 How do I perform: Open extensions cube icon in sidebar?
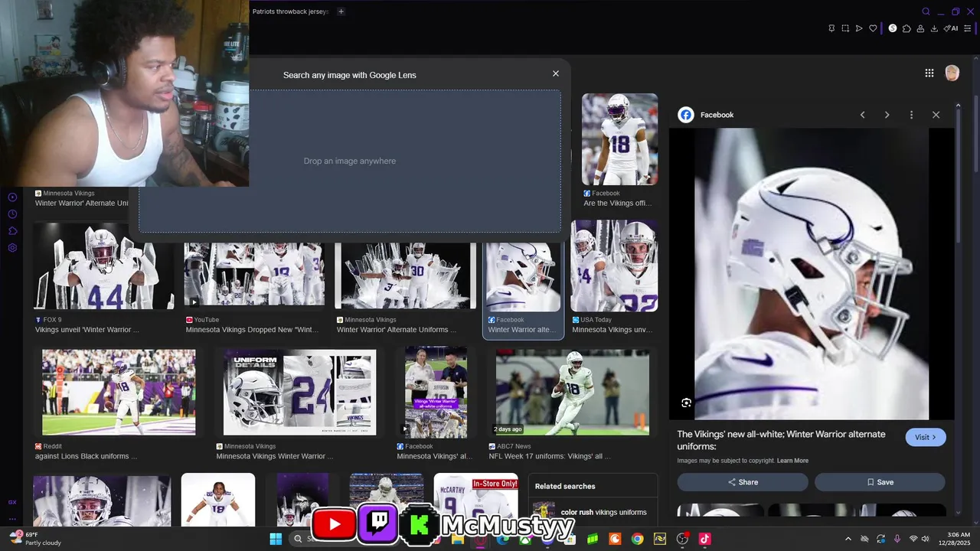click(x=12, y=231)
